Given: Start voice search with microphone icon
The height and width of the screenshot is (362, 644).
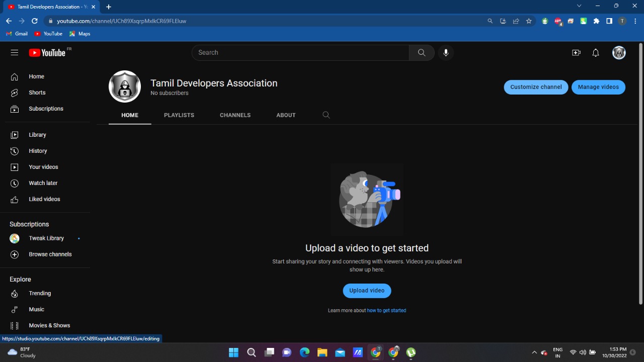Looking at the screenshot, I should pos(446,52).
